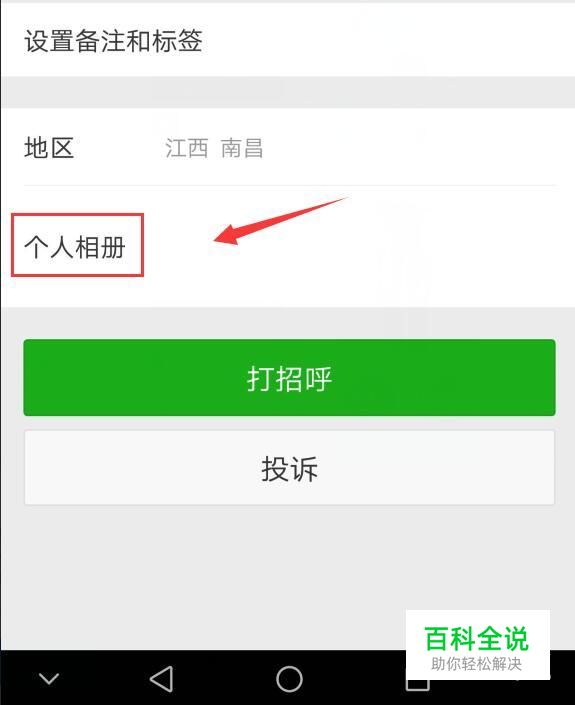Click the 助你轻松解决 watermark slogan
This screenshot has height=705, width=575.
point(477,664)
